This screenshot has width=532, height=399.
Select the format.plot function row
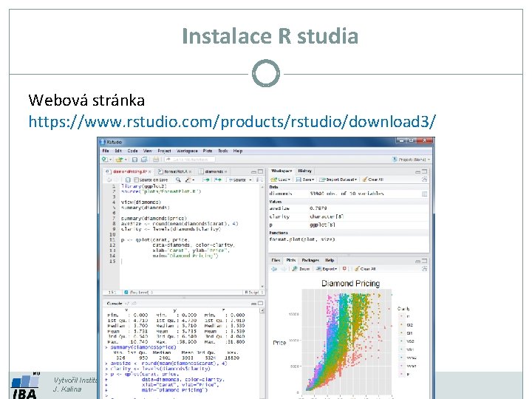coord(349,239)
